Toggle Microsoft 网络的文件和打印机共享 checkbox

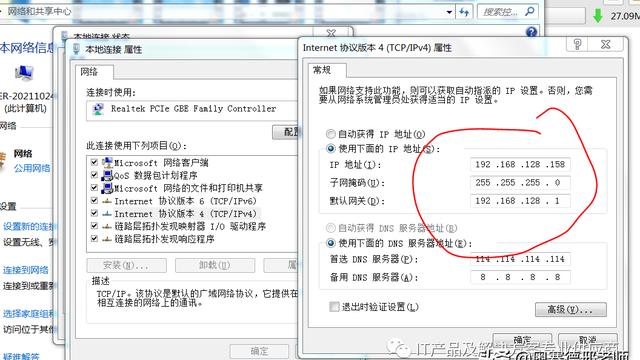(x=94, y=188)
